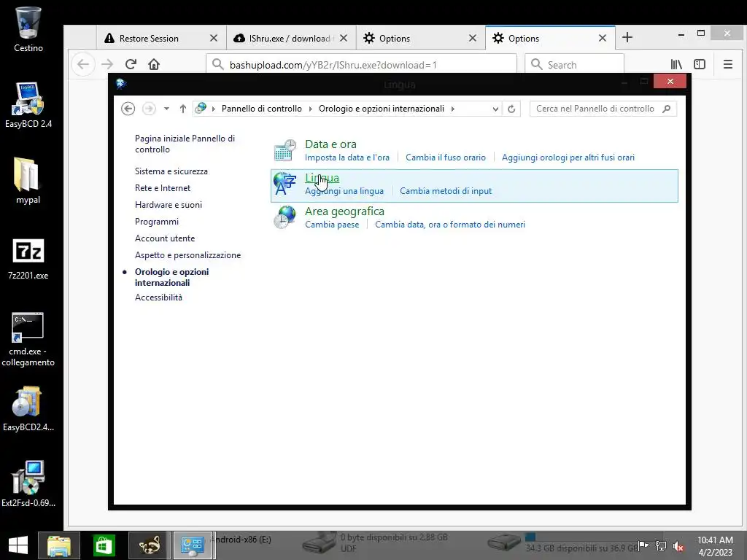Screen dimensions: 747x560
Task: Click Aggiungi orologi per altri fusi orari
Action: coord(568,157)
